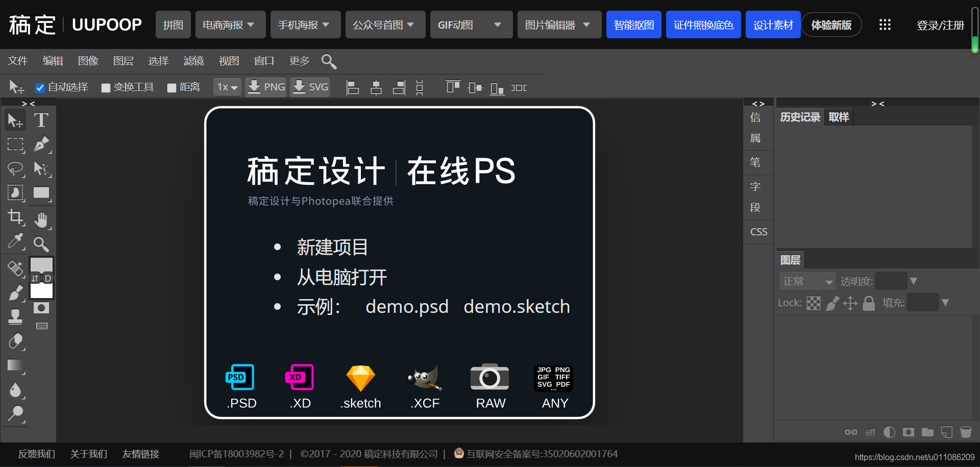Select the Spot Healing tool
The width and height of the screenshot is (980, 467).
(15, 268)
